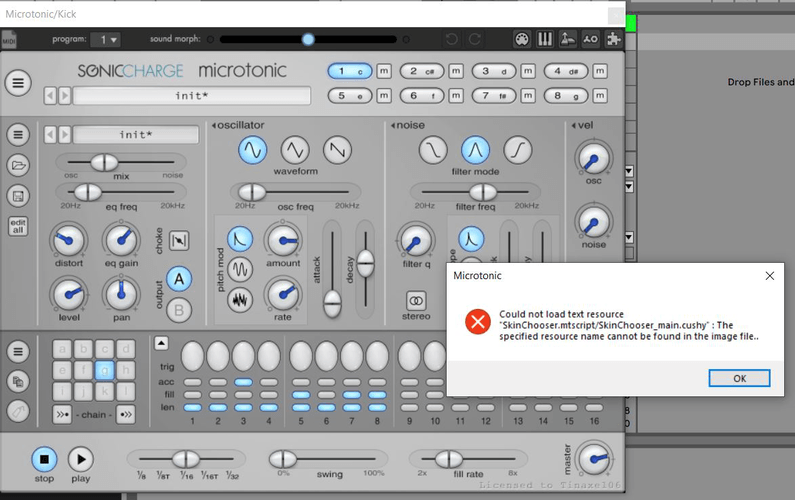Mute drum channel 4
Viewport: 795px width, 500px height.
[600, 71]
